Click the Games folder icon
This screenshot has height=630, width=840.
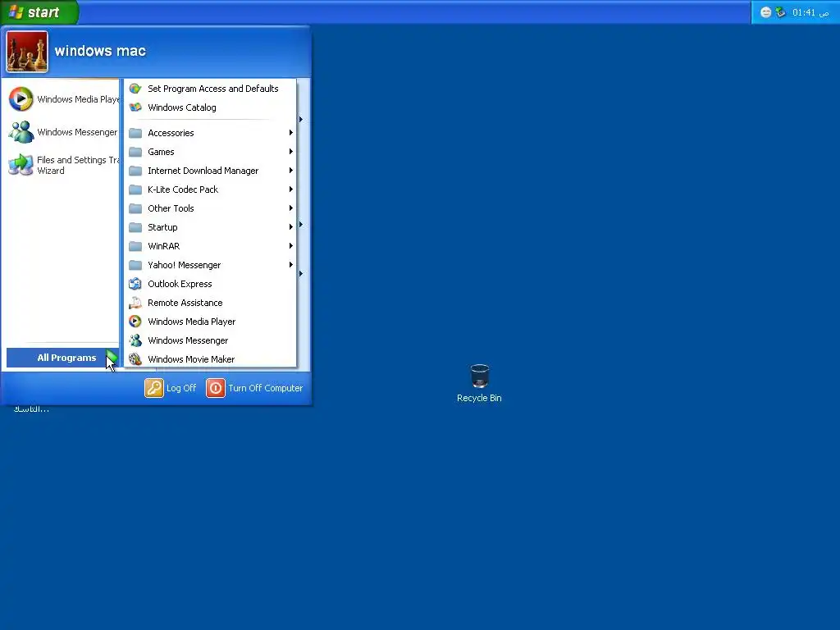[135, 152]
